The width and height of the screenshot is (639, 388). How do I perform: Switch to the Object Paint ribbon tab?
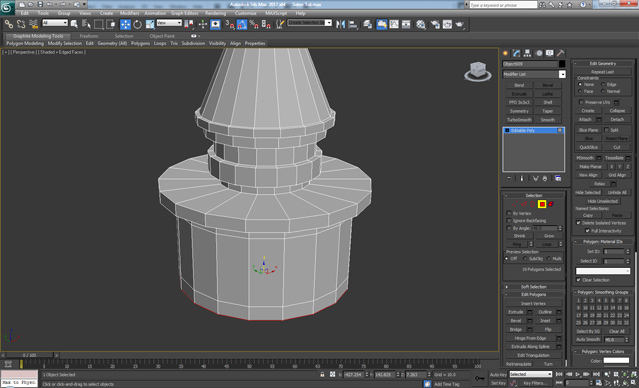tap(162, 36)
